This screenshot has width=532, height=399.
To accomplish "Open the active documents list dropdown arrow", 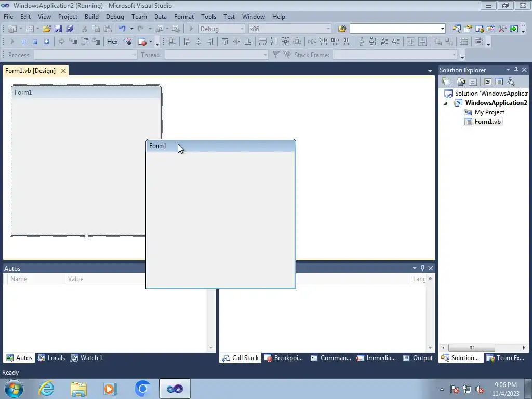I will 430,71.
